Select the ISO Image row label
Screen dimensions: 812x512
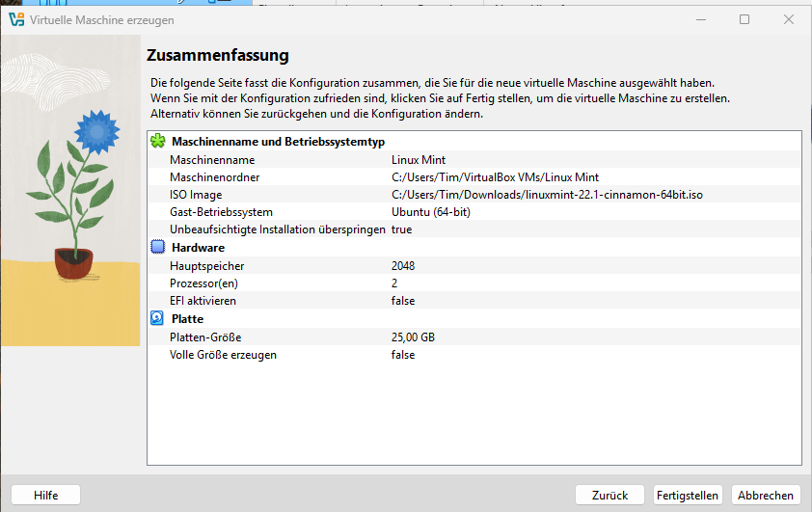click(196, 195)
